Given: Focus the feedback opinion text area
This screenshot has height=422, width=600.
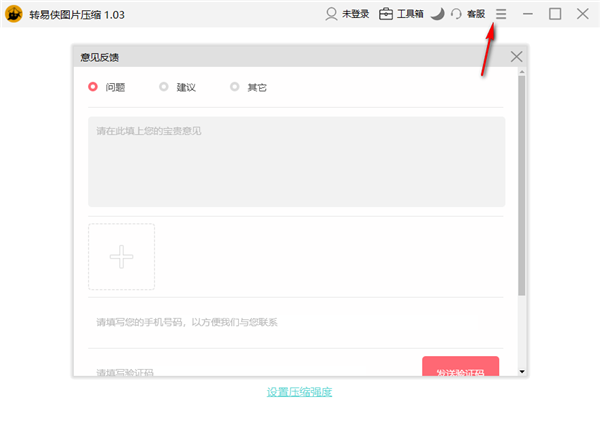Looking at the screenshot, I should [297, 161].
